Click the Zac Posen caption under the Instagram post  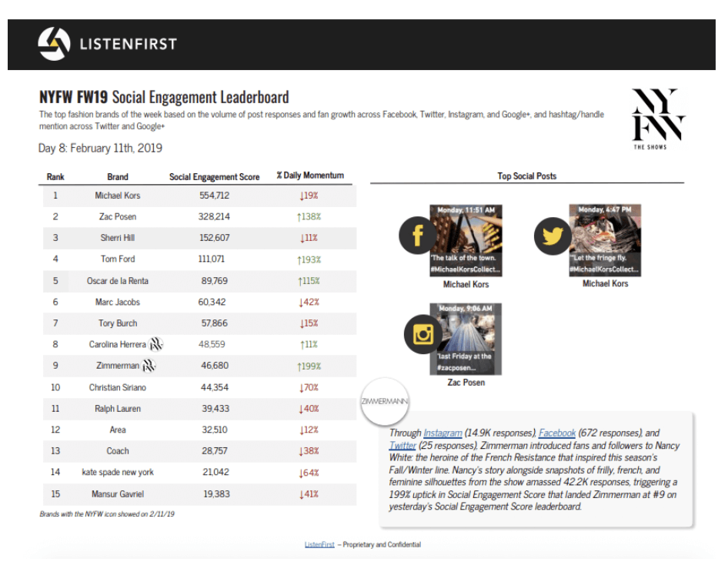click(x=466, y=383)
